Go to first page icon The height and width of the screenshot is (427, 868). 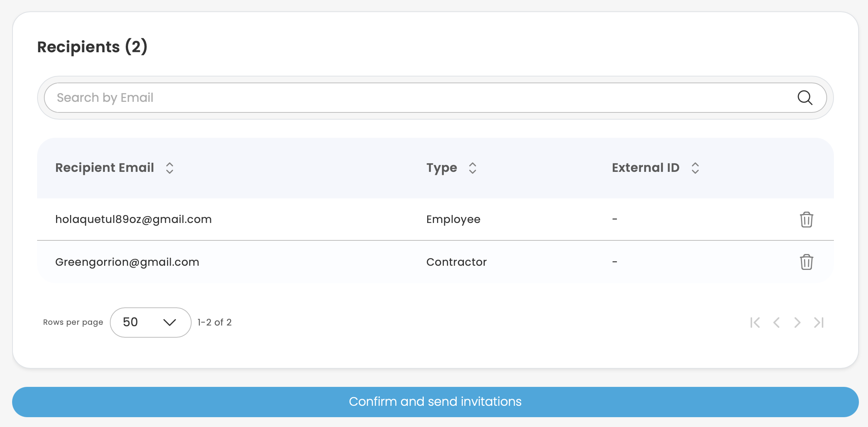click(755, 323)
